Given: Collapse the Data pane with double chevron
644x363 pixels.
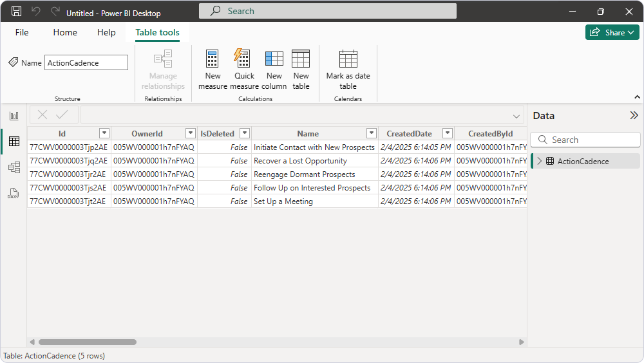Looking at the screenshot, I should (x=634, y=115).
